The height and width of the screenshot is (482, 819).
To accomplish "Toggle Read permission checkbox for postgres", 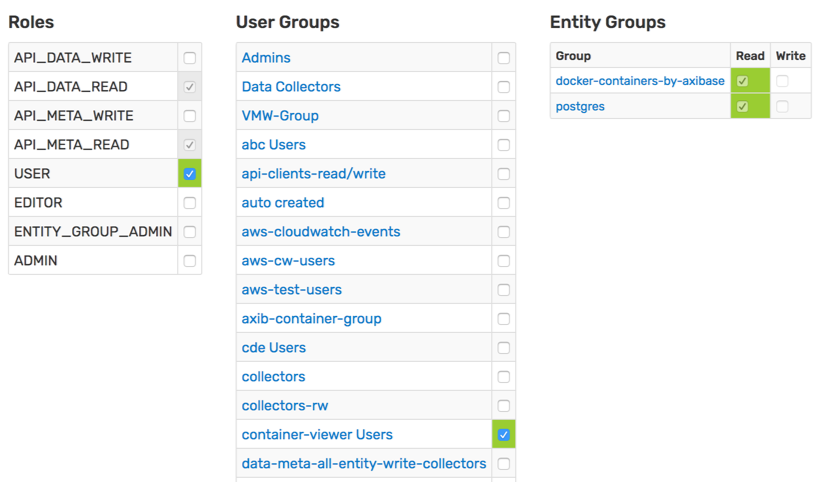I will click(742, 107).
